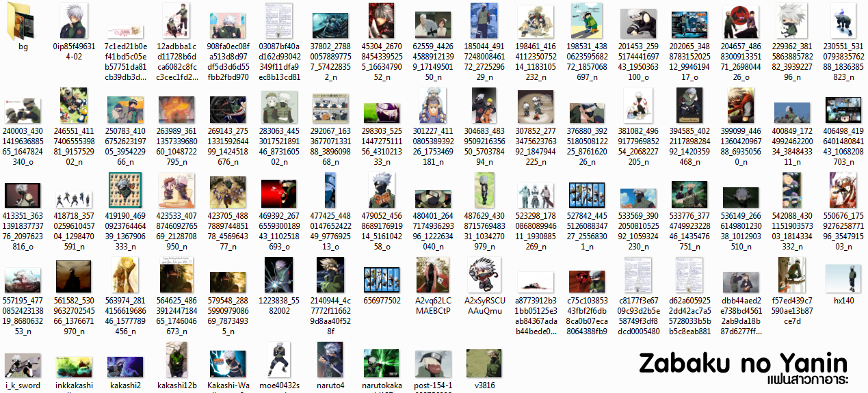Select the 406498_419 dark collage image
This screenshot has height=393, width=868.
(843, 109)
